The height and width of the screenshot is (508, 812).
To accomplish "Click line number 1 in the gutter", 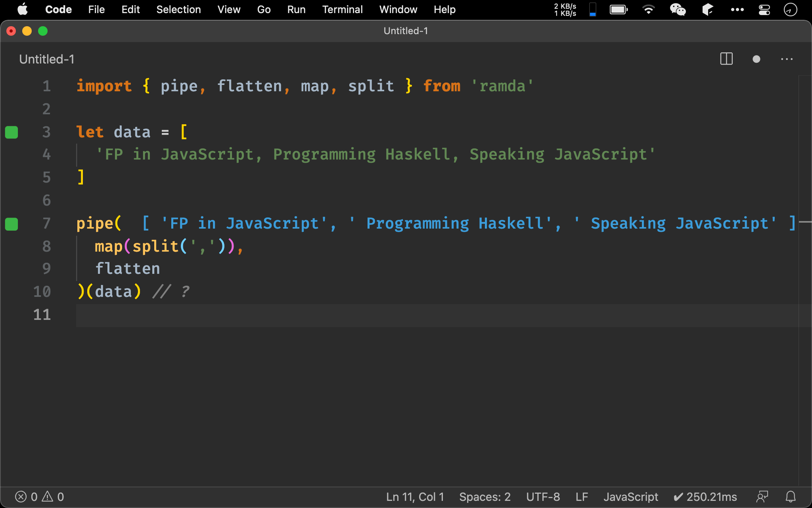I will tap(46, 86).
